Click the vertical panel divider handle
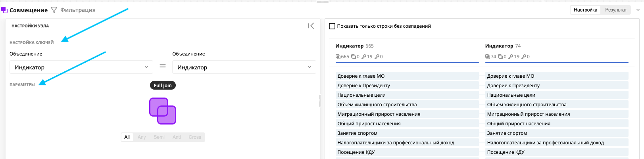 [x=320, y=101]
